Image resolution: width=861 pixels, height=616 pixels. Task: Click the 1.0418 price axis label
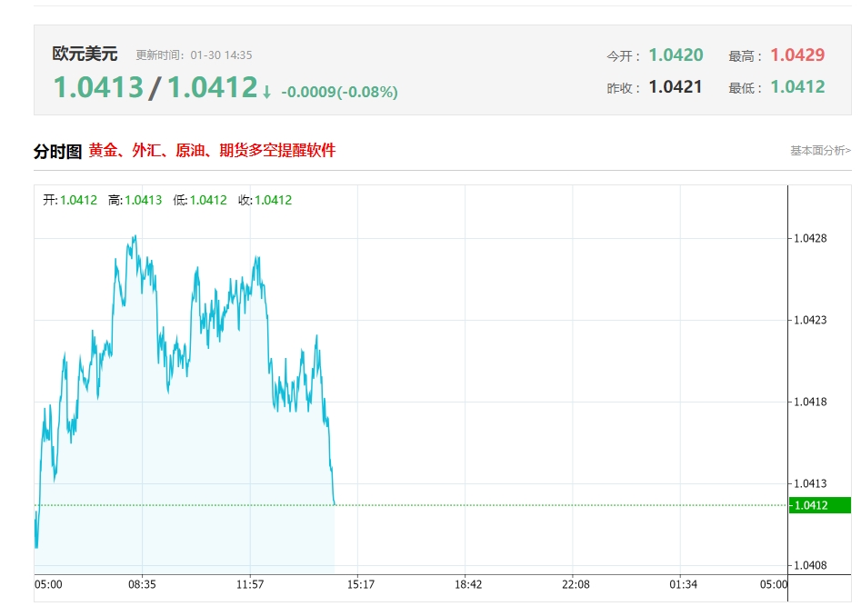coord(810,402)
